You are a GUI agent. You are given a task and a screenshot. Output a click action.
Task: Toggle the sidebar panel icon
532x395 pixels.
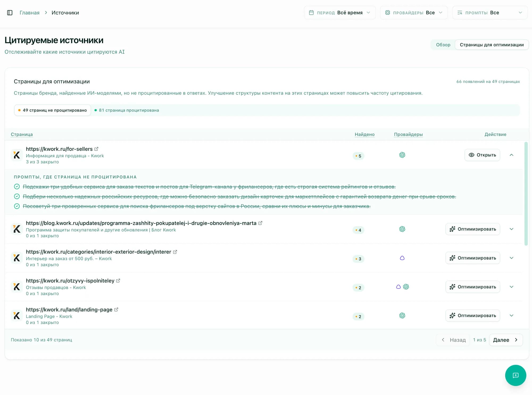10,13
